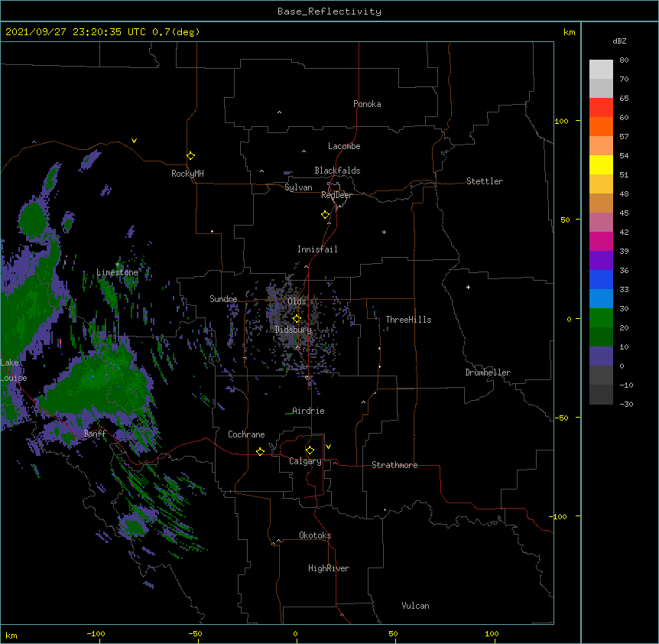Screen dimensions: 659x644
Task: Click the yellow marker near RockyMH
Action: pos(190,156)
